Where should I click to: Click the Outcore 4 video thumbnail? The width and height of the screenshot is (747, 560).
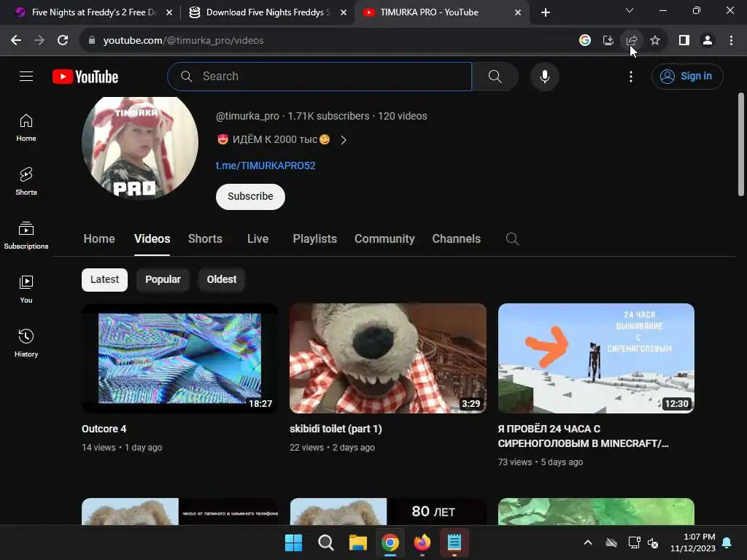pyautogui.click(x=179, y=358)
